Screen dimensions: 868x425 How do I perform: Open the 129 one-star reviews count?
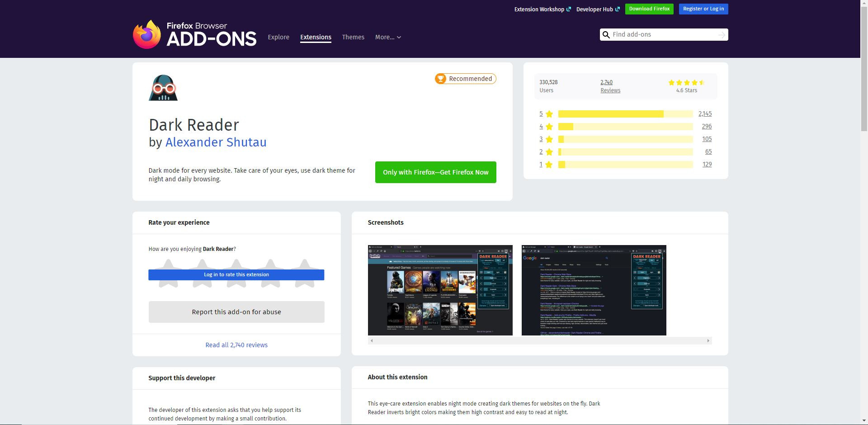707,165
